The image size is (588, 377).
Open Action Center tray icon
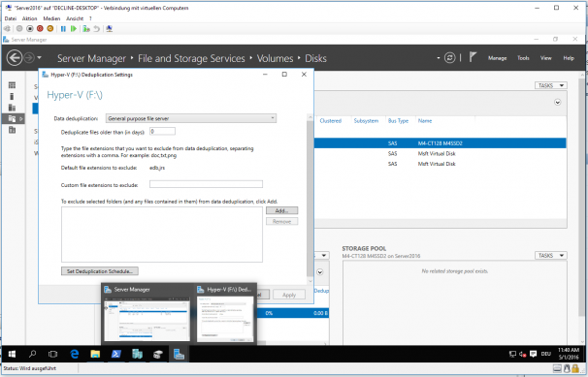[533, 354]
